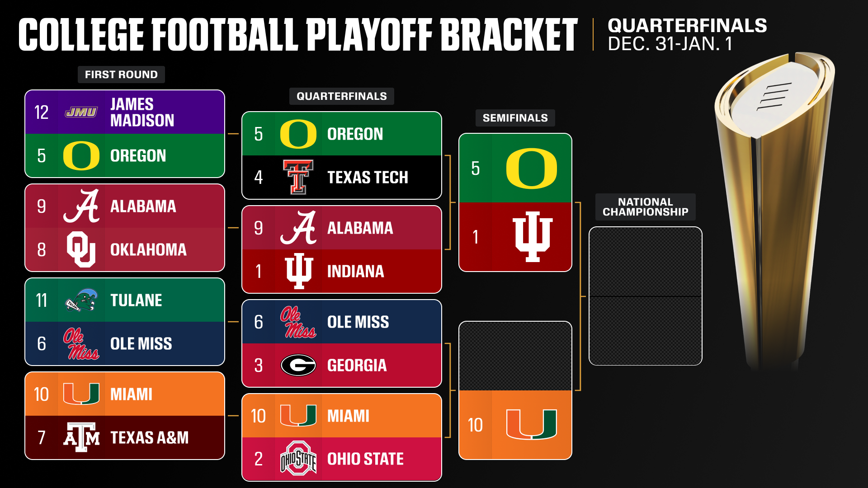868x488 pixels.
Task: Select the Oklahoma OU logo
Action: [x=81, y=249]
